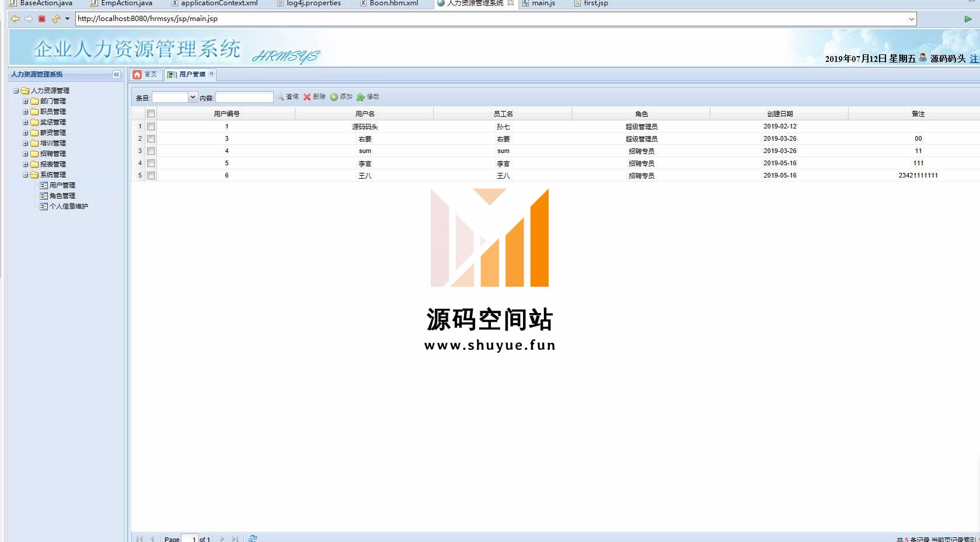Click the browser back arrow icon

(x=15, y=19)
